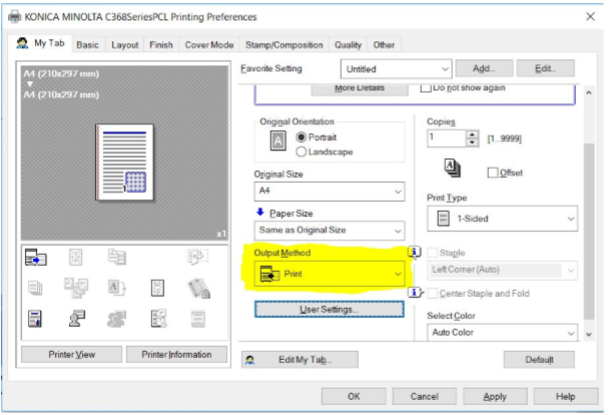This screenshot has height=415, width=612.
Task: Click the More Details button
Action: [359, 89]
